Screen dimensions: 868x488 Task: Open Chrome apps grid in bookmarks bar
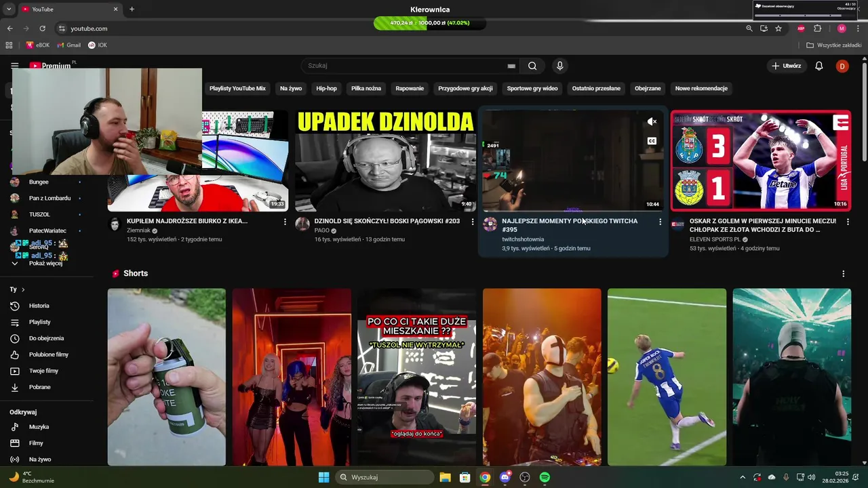9,45
